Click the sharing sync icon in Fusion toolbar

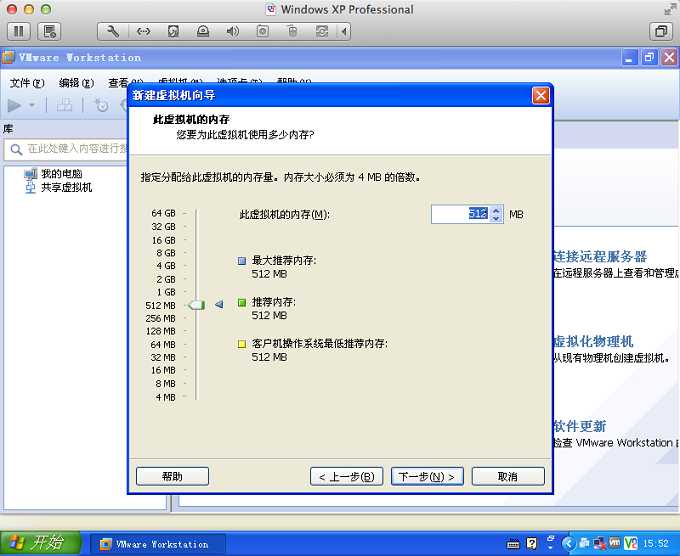pos(322,31)
